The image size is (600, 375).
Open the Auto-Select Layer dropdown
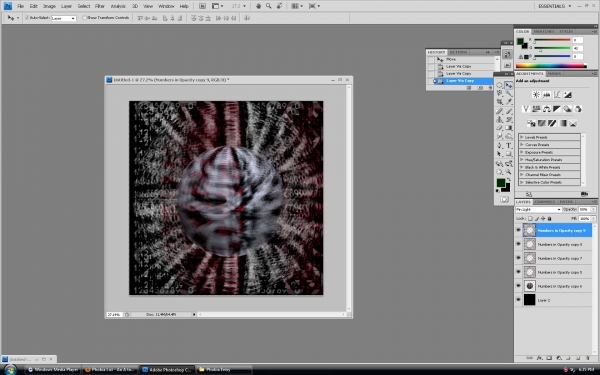click(64, 18)
